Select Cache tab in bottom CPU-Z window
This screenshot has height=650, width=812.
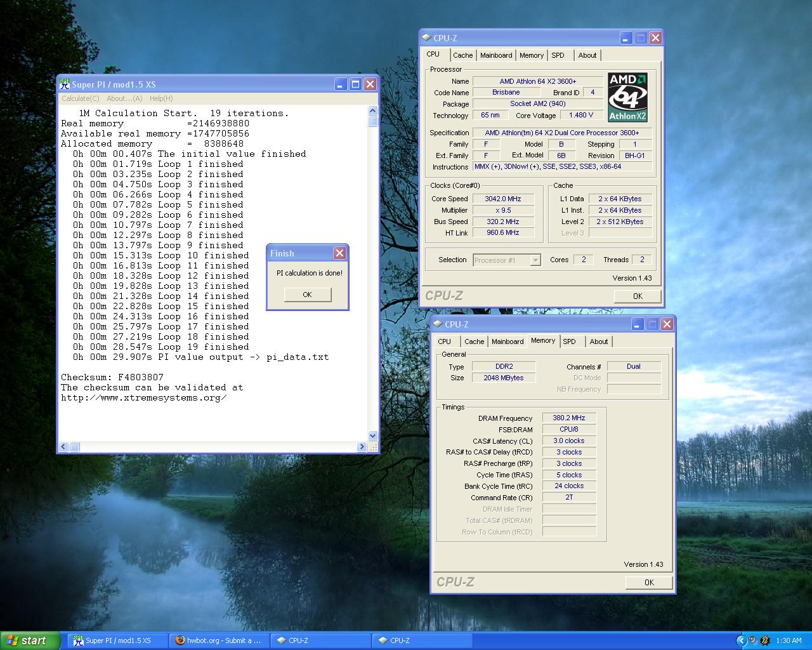point(475,342)
